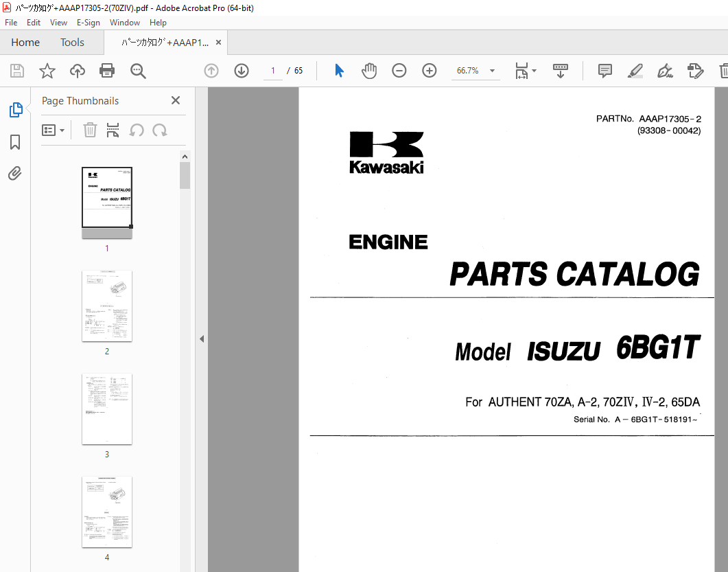Open the Edit menu
This screenshot has height=572, width=728.
(34, 22)
